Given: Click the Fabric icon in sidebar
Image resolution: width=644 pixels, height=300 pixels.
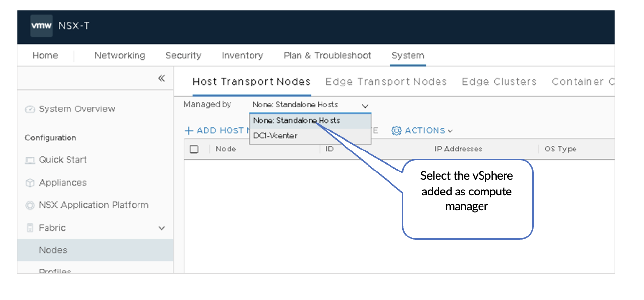Looking at the screenshot, I should coord(30,228).
